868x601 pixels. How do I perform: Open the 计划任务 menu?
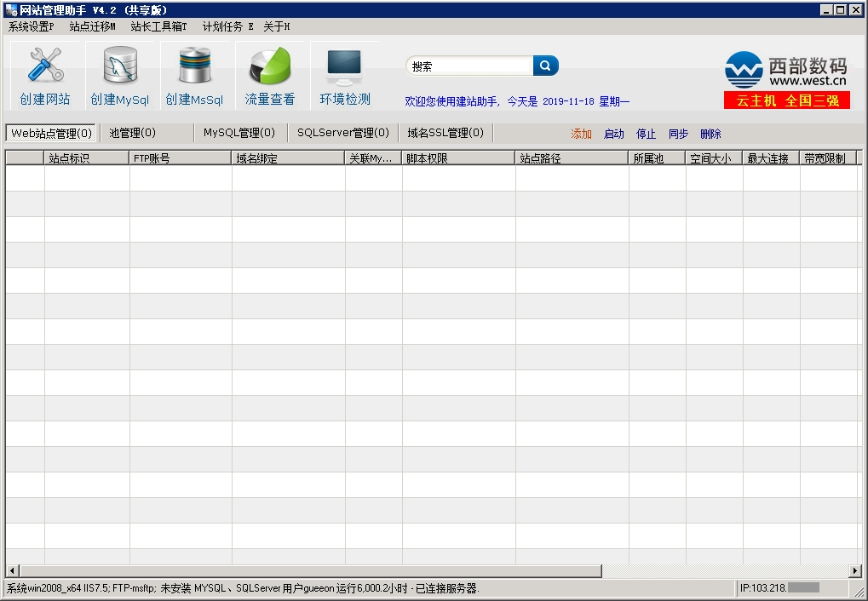pyautogui.click(x=227, y=26)
